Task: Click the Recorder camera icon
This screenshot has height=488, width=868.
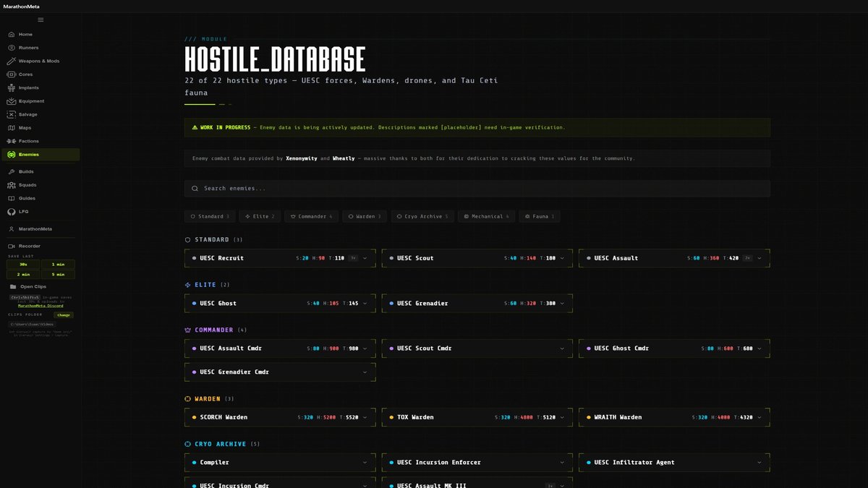Action: (x=12, y=246)
